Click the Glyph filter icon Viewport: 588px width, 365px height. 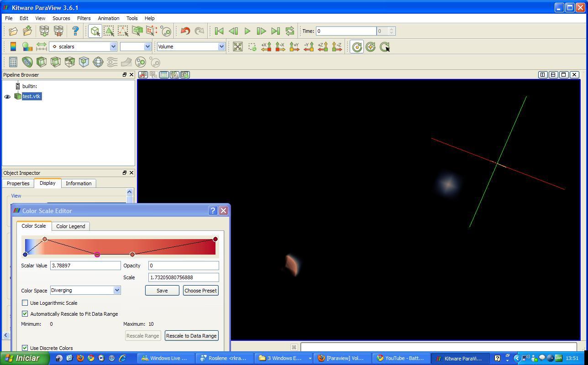click(98, 62)
